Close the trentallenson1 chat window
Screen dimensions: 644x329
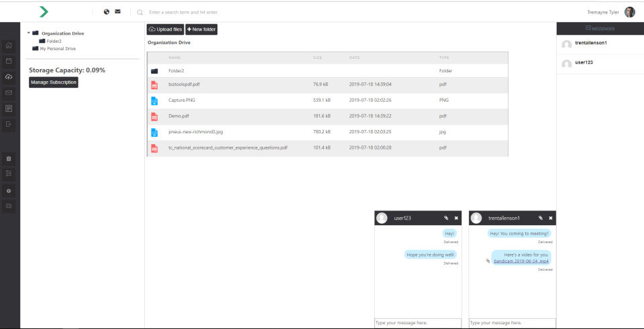[551, 218]
